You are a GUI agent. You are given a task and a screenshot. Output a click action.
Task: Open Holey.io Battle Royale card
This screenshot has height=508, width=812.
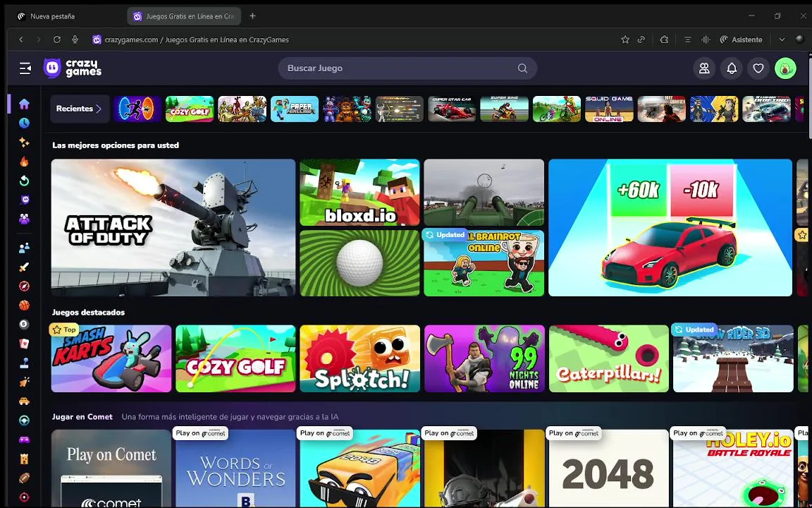[733, 468]
